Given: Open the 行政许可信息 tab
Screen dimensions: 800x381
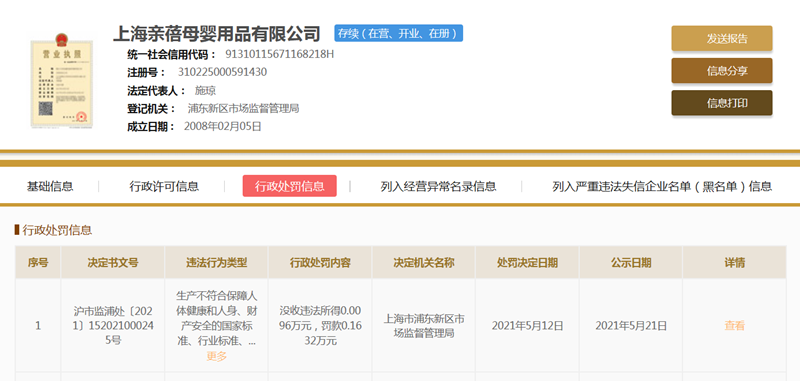Looking at the screenshot, I should 164,186.
